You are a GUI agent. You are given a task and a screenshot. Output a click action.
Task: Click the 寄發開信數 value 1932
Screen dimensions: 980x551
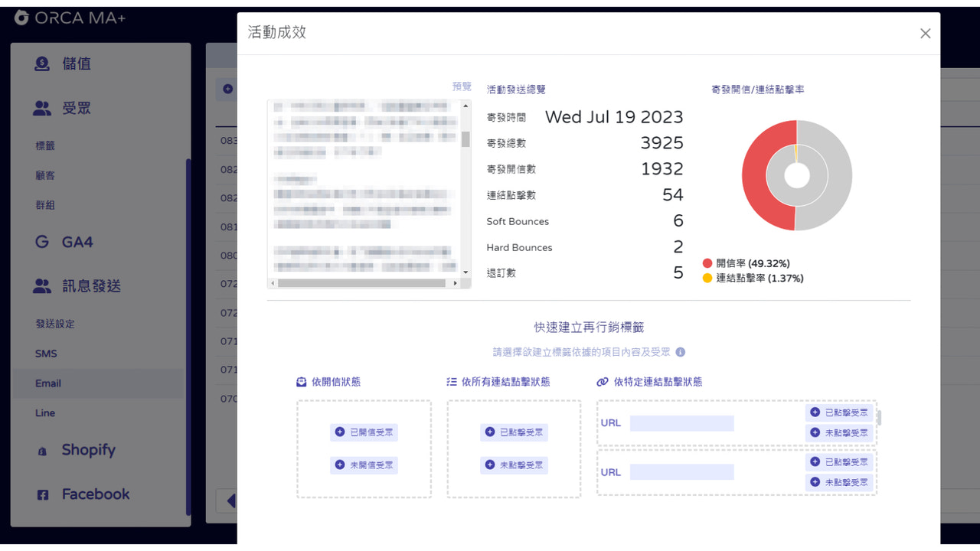point(661,169)
